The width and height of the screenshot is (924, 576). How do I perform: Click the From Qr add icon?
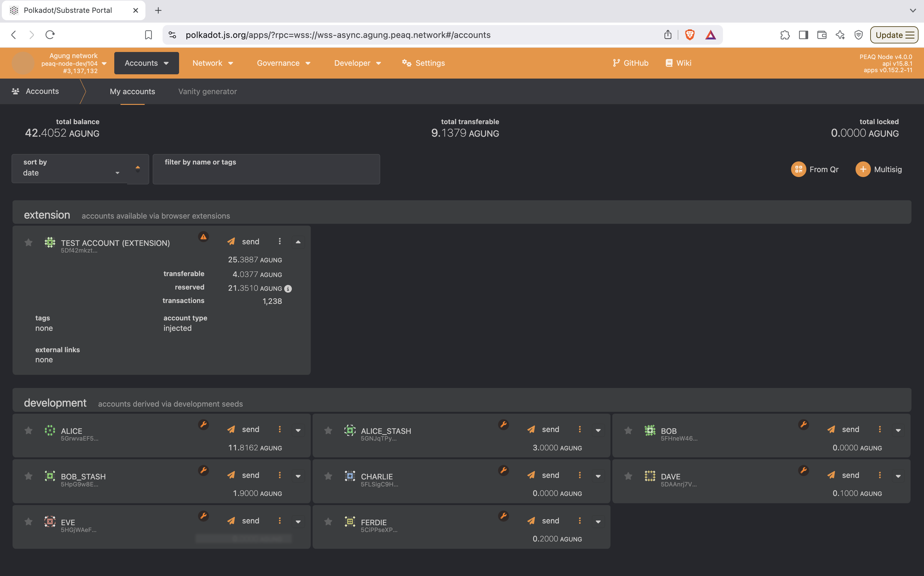pos(798,169)
